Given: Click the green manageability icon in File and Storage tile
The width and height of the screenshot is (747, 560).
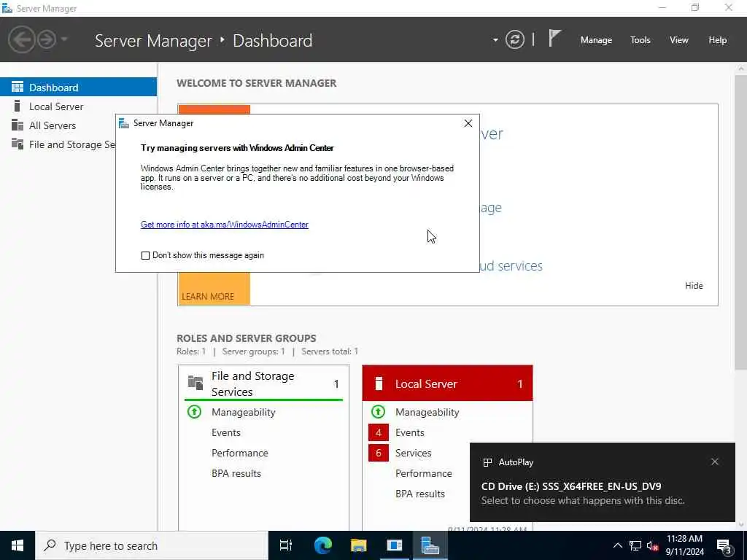Looking at the screenshot, I should 194,411.
